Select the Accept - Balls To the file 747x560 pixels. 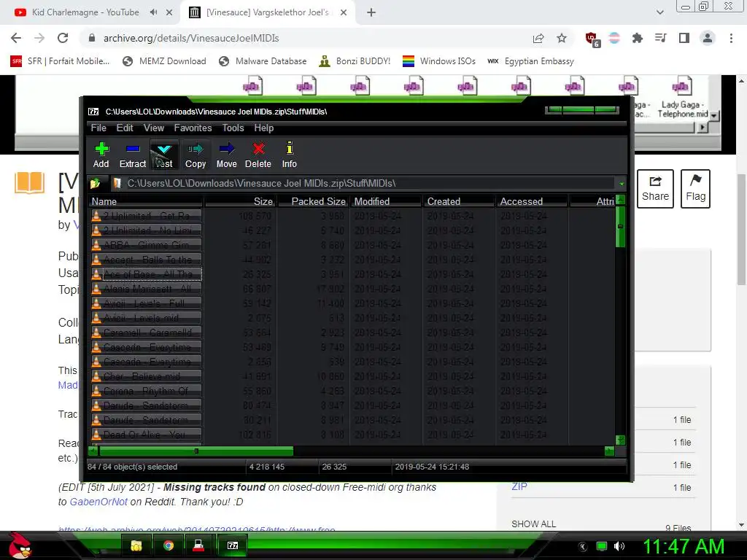tap(146, 260)
